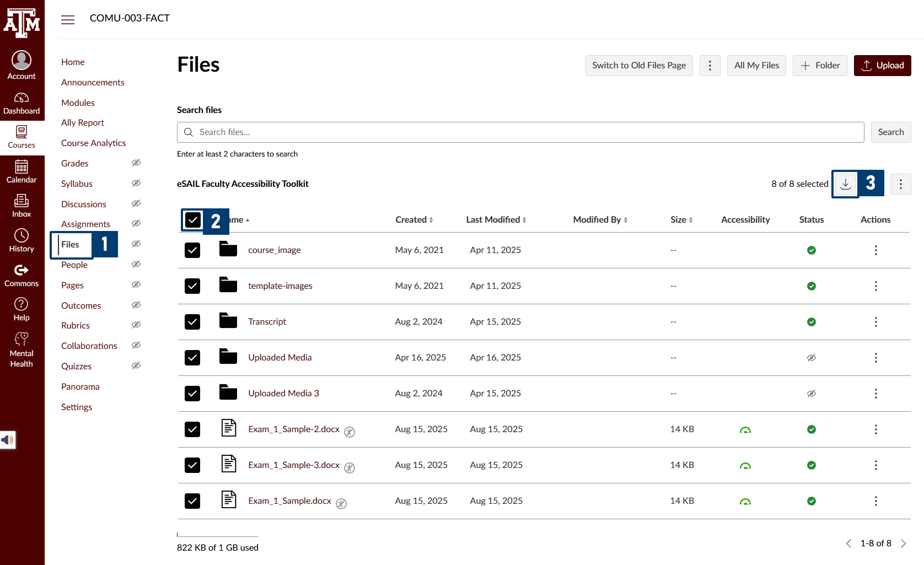This screenshot has width=924, height=565.
Task: Uncheck the Transcript folder checkbox
Action: point(192,322)
